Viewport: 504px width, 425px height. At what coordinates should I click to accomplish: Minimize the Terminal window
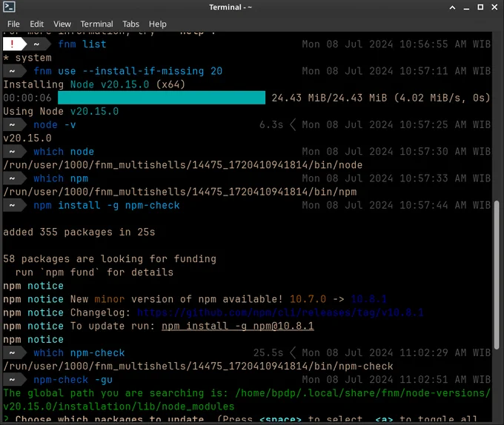point(466,7)
